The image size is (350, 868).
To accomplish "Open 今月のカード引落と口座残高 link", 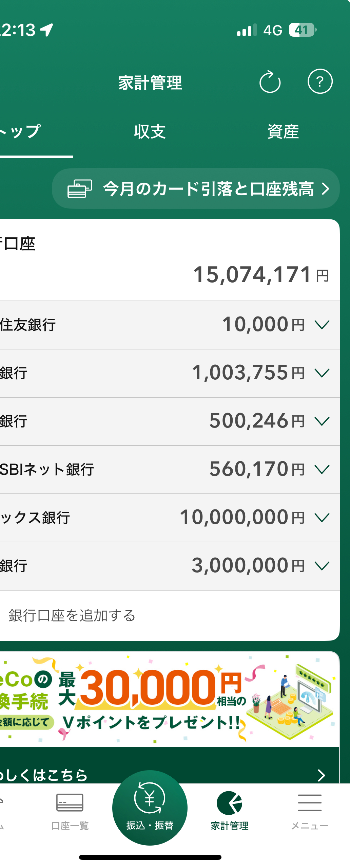I will 196,188.
